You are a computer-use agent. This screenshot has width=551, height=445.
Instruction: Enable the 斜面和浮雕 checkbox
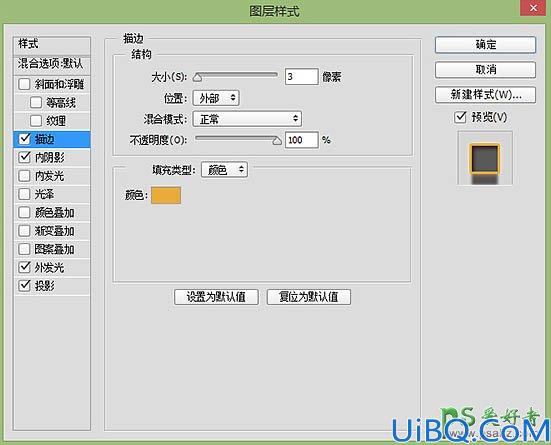click(24, 84)
